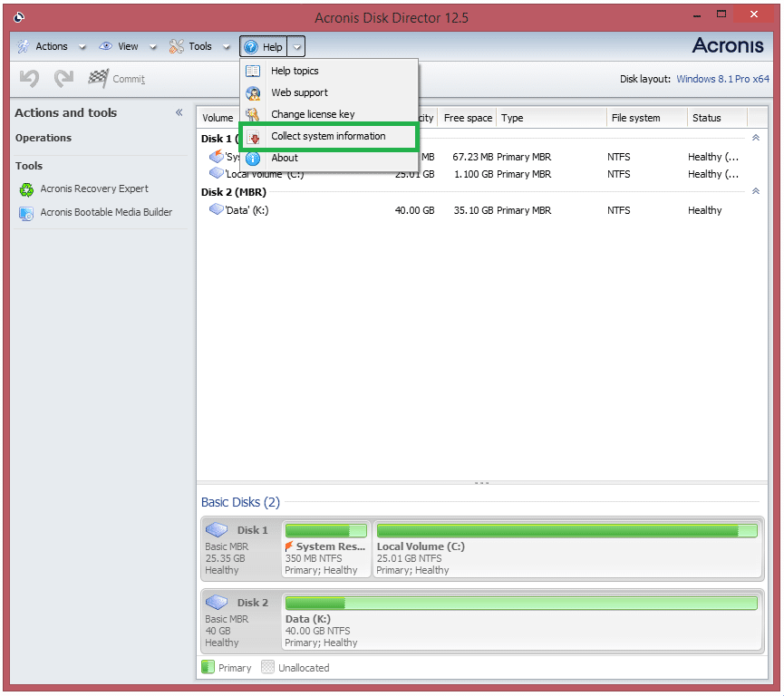The image size is (784, 696).
Task: Click the 35.10 GB free space value
Action: tap(473, 210)
